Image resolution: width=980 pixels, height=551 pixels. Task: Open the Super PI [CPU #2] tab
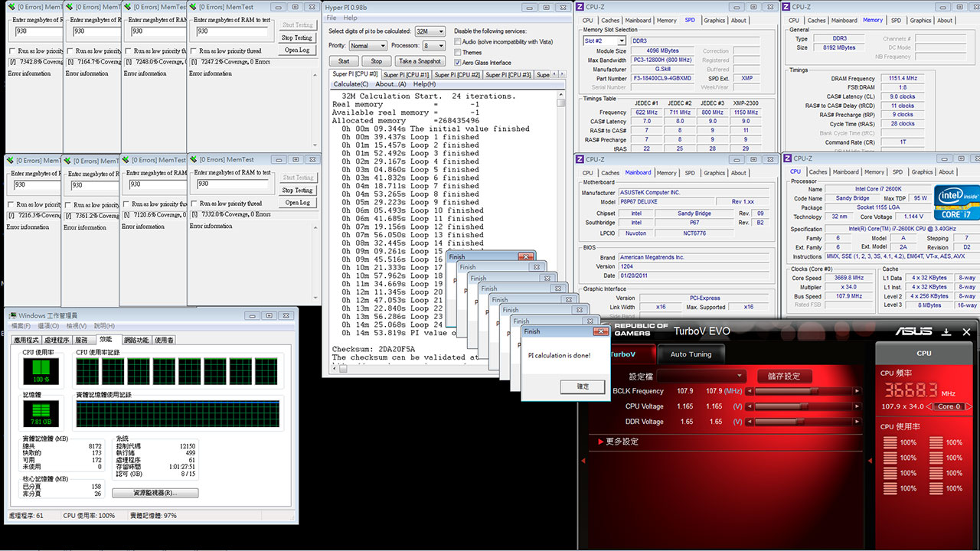[x=457, y=75]
